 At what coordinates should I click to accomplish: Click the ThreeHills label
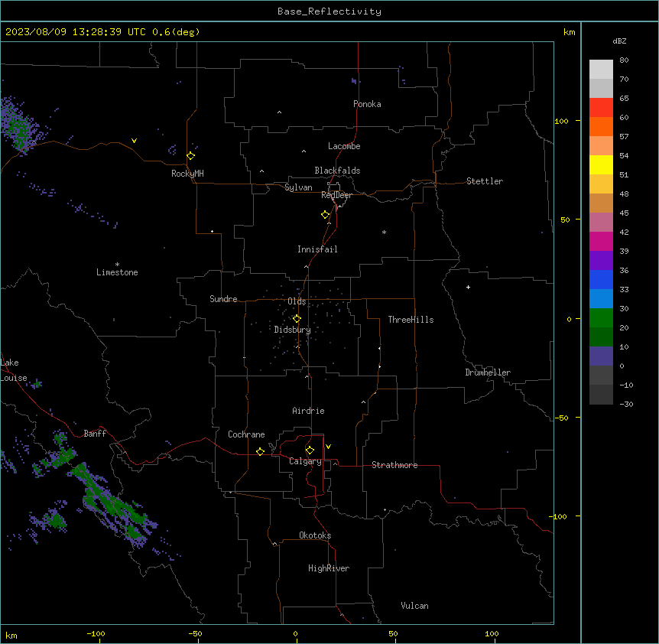(411, 320)
